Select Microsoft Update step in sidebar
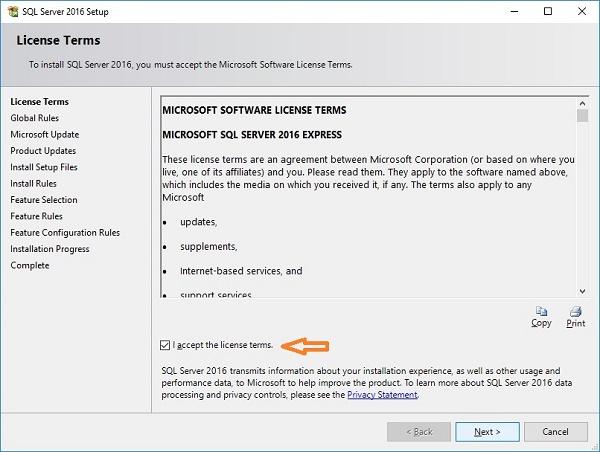Screen dimensions: 600x452 (45, 134)
